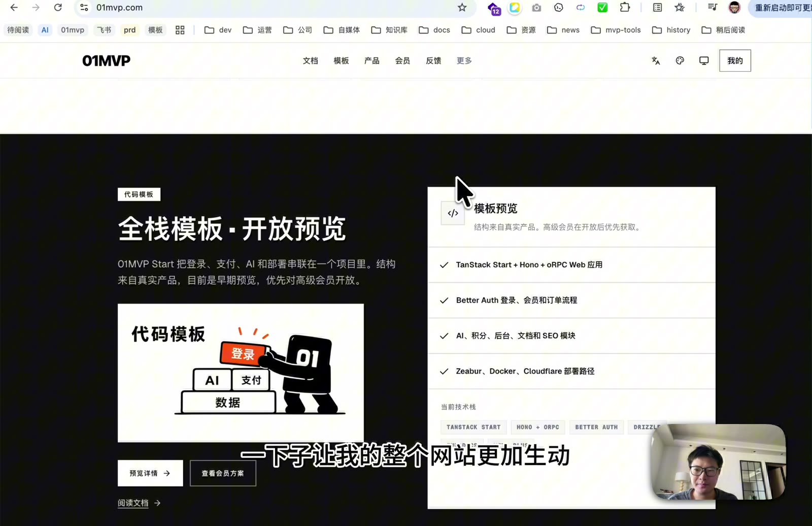The height and width of the screenshot is (526, 812).
Task: Click the apps grid icon in bookmarks bar
Action: pyautogui.click(x=180, y=30)
